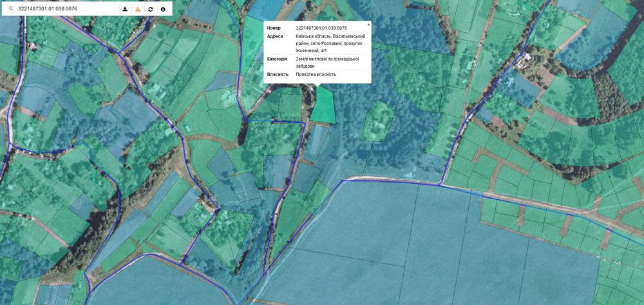This screenshot has height=305, width=644.
Task: Close the parcel info popup
Action: coord(368,25)
